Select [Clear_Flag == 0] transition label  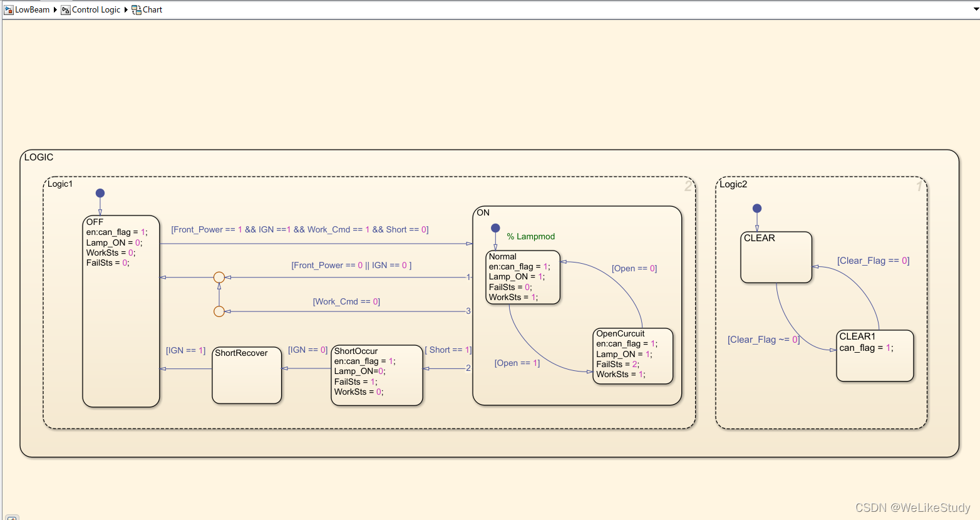tap(873, 261)
